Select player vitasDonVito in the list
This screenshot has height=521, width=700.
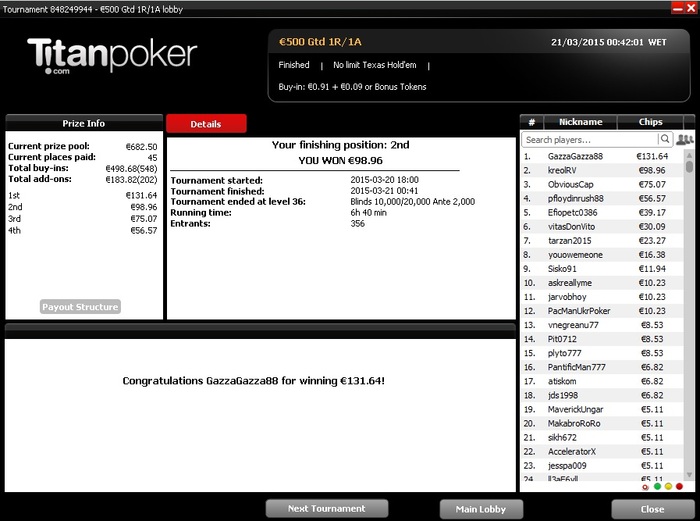(x=602, y=226)
